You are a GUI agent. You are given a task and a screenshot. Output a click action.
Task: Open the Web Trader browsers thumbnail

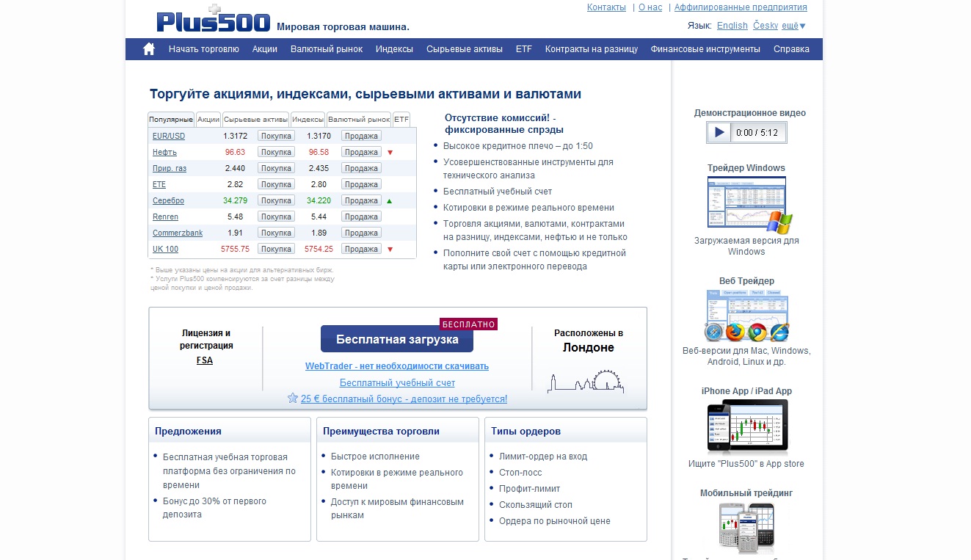coord(746,316)
